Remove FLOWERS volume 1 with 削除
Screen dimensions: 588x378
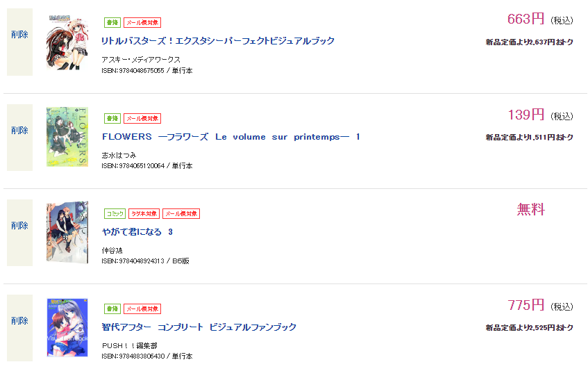pos(19,131)
